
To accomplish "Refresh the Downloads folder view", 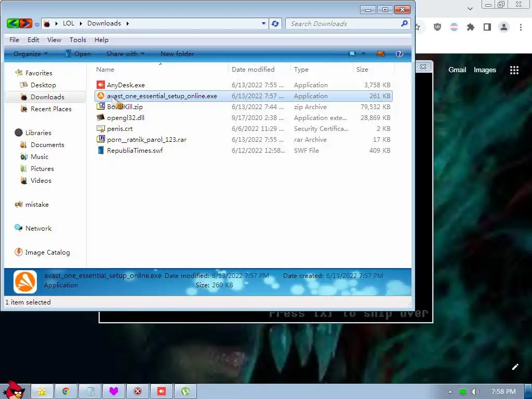I will (275, 23).
